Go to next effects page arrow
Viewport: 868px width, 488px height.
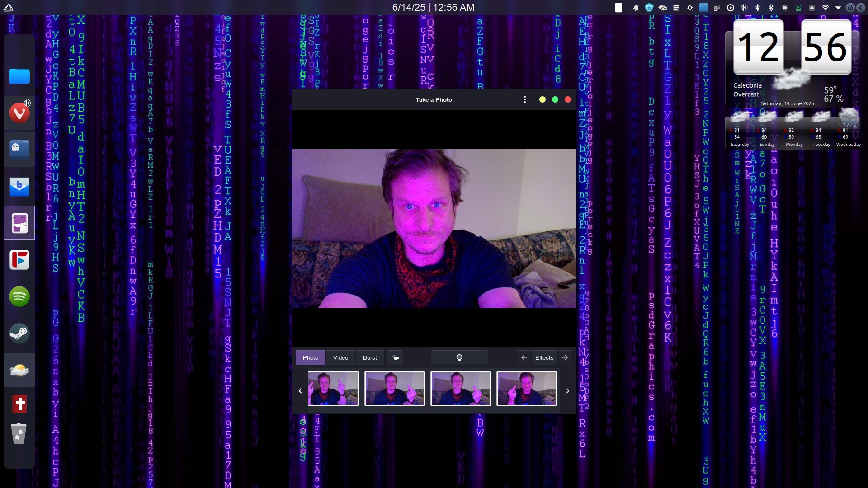565,357
